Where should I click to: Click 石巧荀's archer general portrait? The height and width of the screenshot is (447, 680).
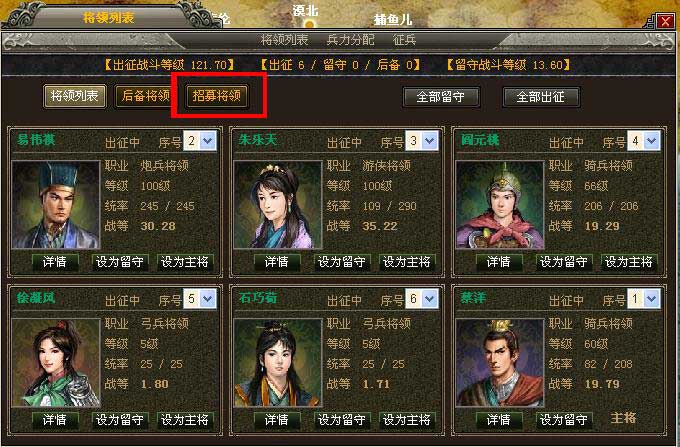coord(278,363)
